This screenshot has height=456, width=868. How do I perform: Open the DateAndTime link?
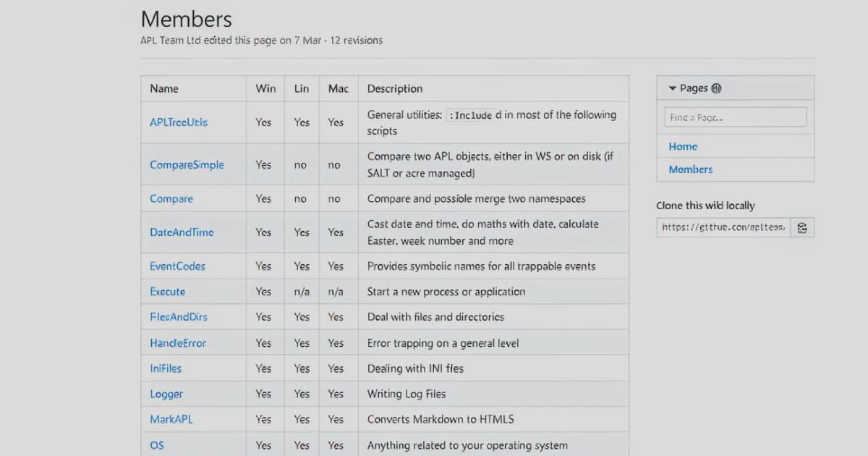(x=182, y=232)
